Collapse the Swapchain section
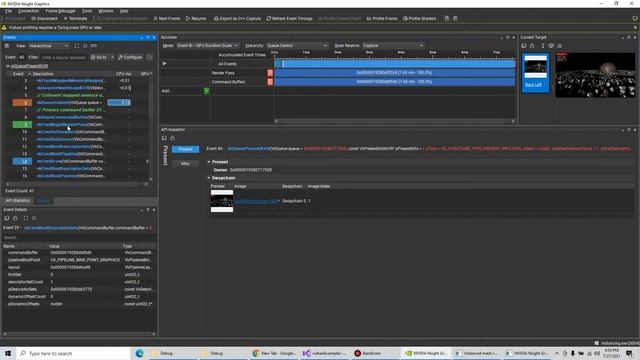Screen dimensions: 640x360 coord(209,178)
